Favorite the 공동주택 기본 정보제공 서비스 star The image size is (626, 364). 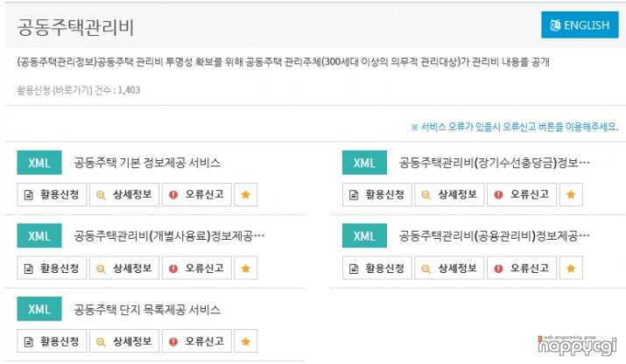click(x=245, y=195)
